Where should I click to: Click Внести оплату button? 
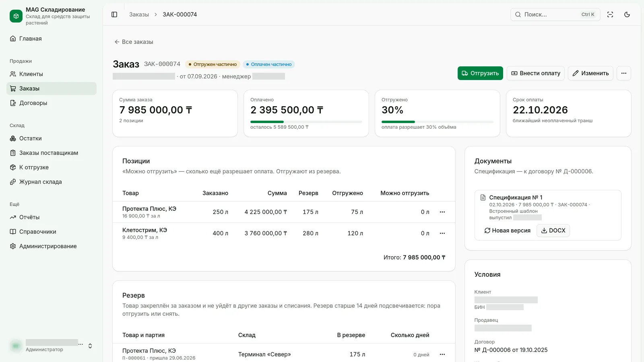(536, 73)
